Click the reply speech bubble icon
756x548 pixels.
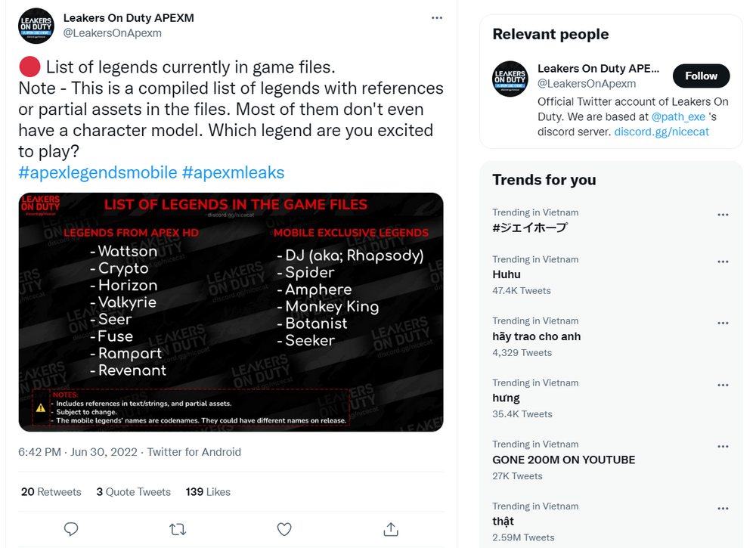point(71,529)
